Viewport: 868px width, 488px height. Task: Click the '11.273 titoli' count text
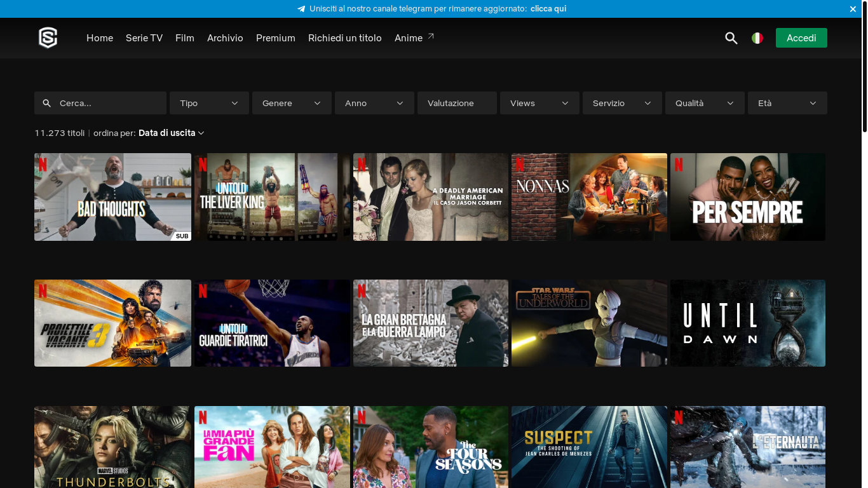click(60, 133)
